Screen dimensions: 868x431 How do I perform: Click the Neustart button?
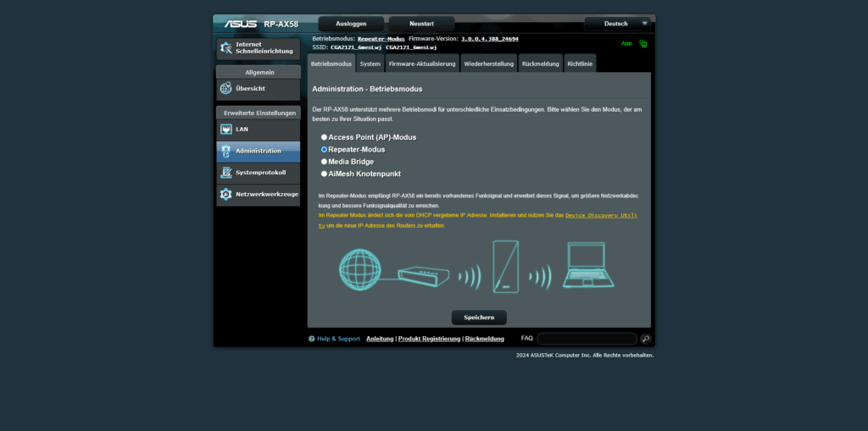click(421, 24)
